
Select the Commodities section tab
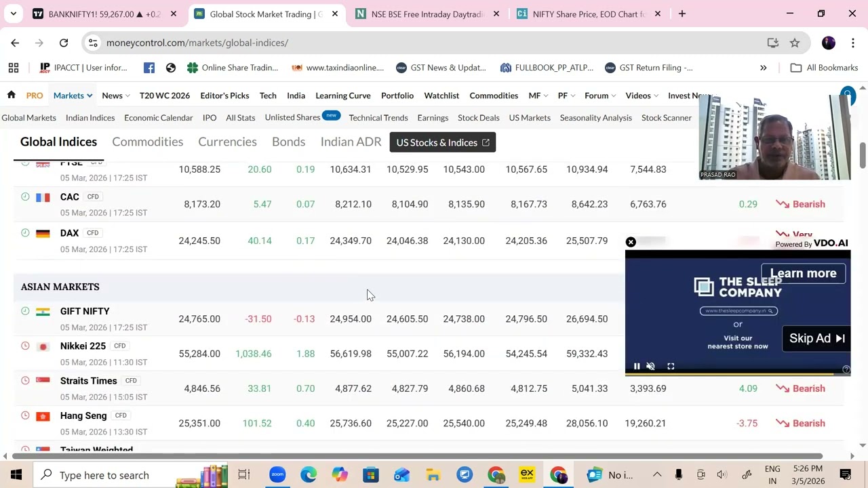tap(148, 142)
